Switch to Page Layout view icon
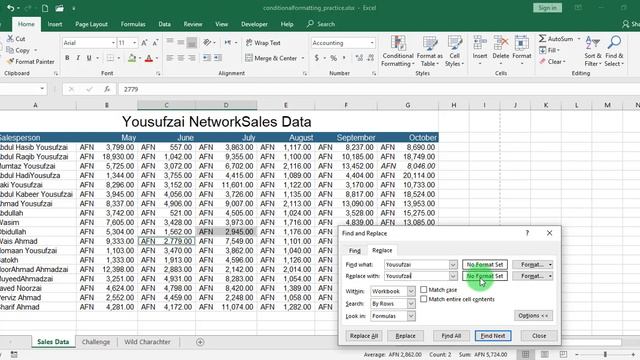The image size is (640, 360). [544, 354]
